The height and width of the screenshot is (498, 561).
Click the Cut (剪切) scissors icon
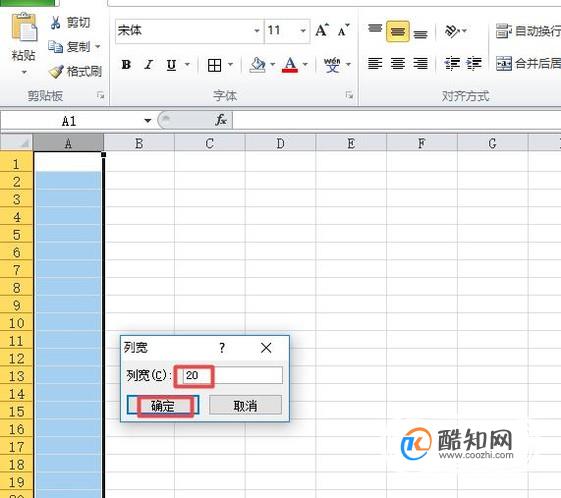55,23
